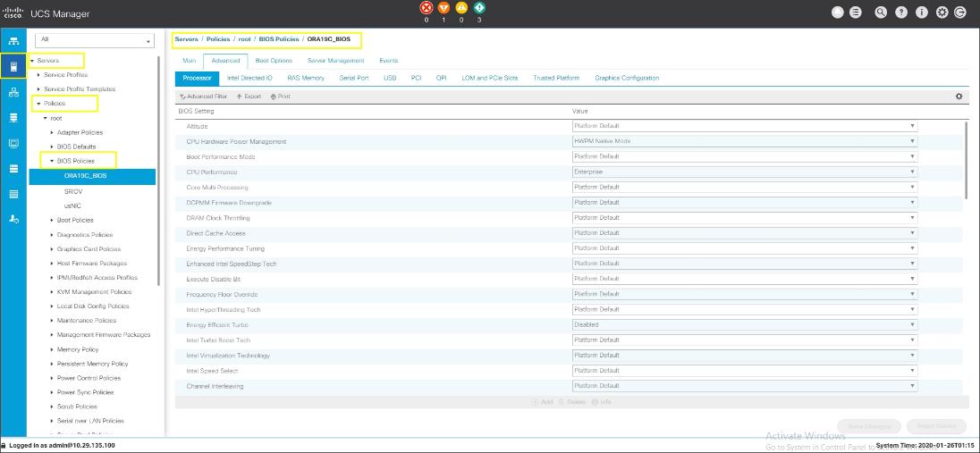The width and height of the screenshot is (980, 453).
Task: Open the CPU Performance value dropdown
Action: click(744, 172)
